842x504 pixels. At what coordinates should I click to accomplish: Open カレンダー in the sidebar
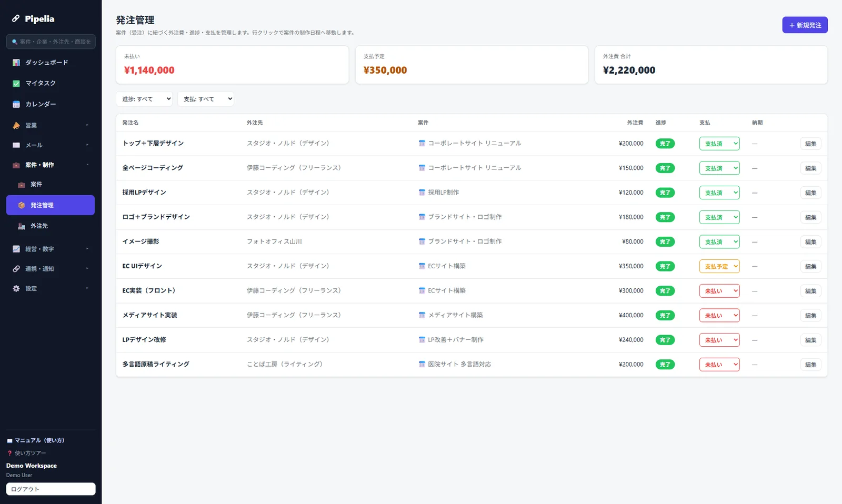click(x=51, y=104)
